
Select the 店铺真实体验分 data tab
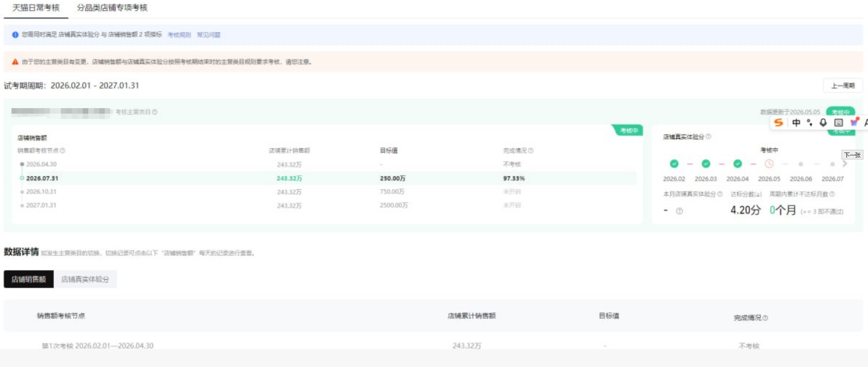(85, 279)
